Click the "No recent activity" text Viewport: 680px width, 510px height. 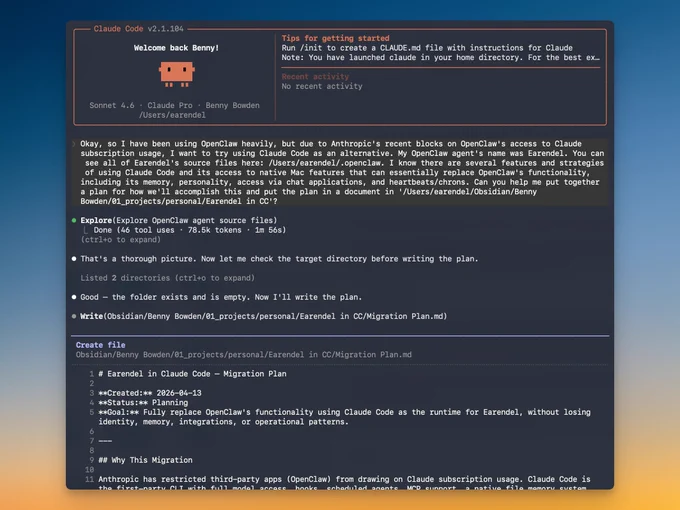click(322, 86)
